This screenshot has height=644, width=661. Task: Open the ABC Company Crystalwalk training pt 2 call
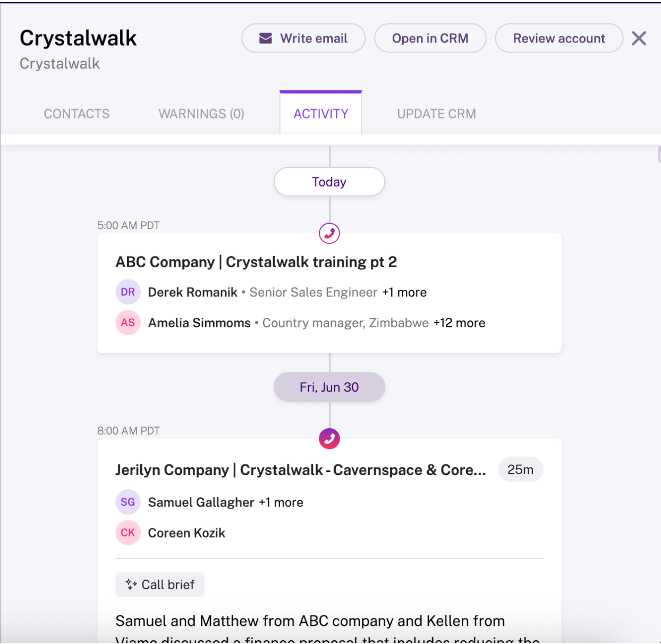[256, 262]
